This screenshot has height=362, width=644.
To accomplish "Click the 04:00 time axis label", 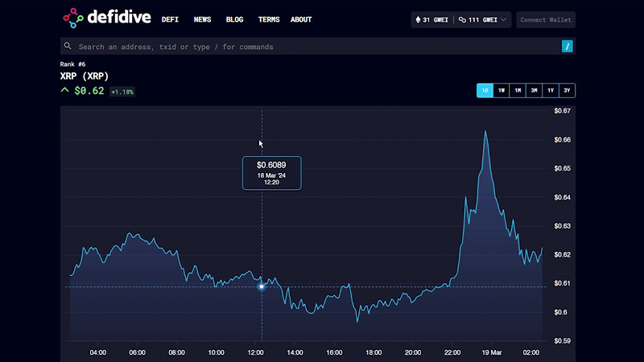I will pos(97,352).
